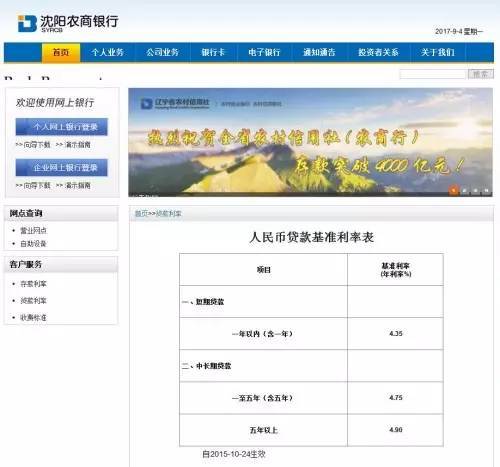
Task: Click the 个人网上银行登录 button
Action: point(62,127)
